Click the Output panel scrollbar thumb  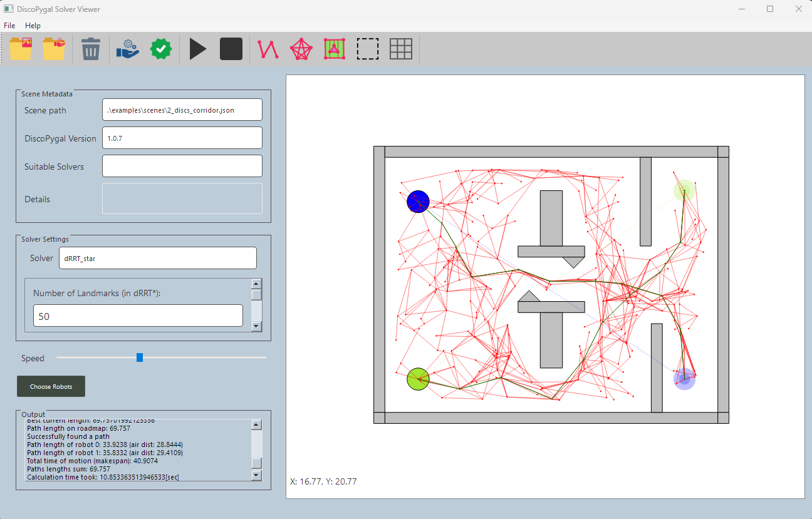click(256, 463)
